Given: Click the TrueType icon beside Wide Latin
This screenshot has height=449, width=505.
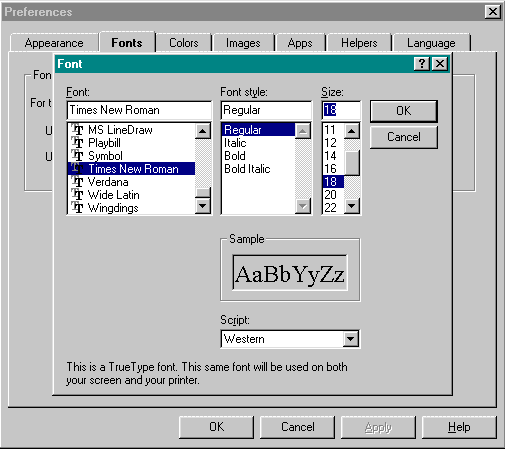Looking at the screenshot, I should coord(77,195).
